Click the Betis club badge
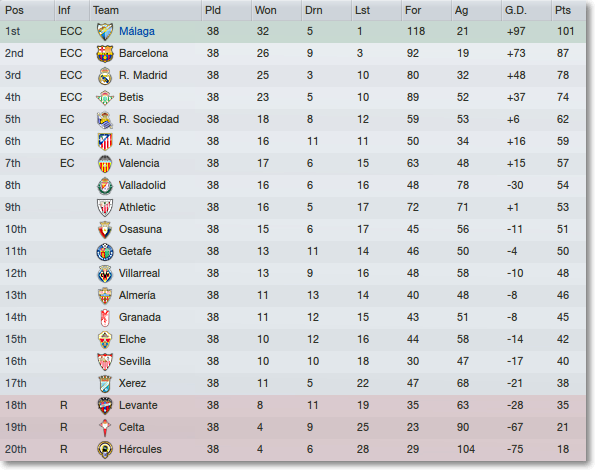Screen dimensions: 595x470 (105, 97)
